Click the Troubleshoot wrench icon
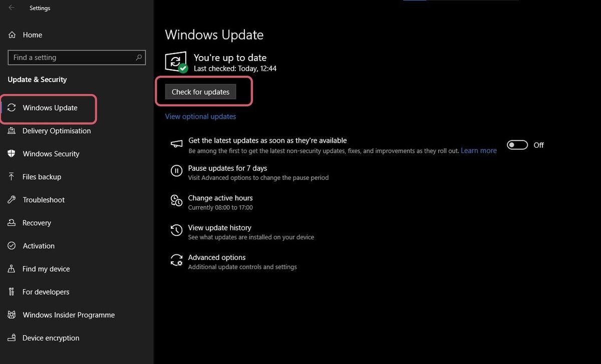This screenshot has height=364, width=601. [12, 200]
